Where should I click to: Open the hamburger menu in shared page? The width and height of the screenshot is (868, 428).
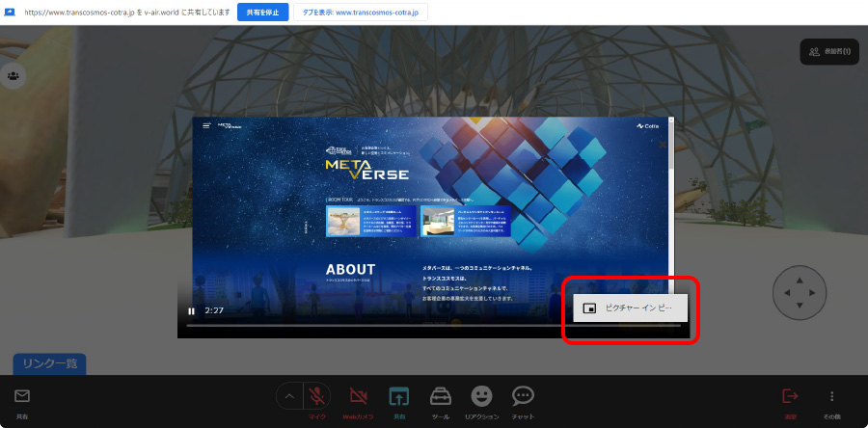[206, 126]
